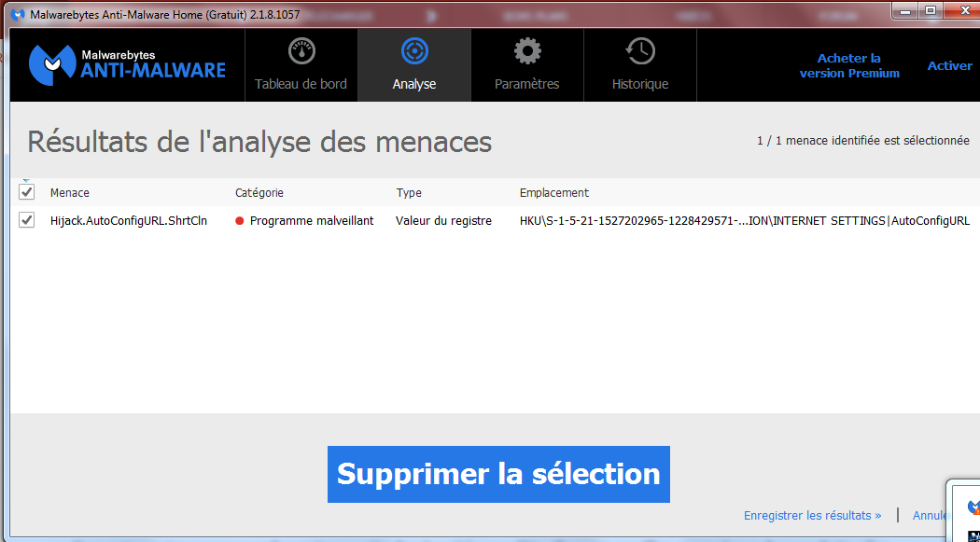Open the Paramètres gear icon
The width and height of the screenshot is (980, 542).
pyautogui.click(x=527, y=51)
